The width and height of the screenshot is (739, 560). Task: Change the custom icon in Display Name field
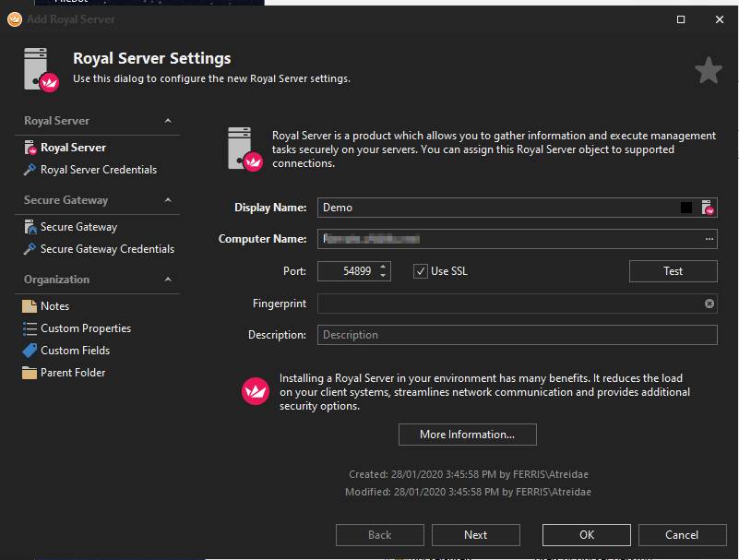coord(708,208)
